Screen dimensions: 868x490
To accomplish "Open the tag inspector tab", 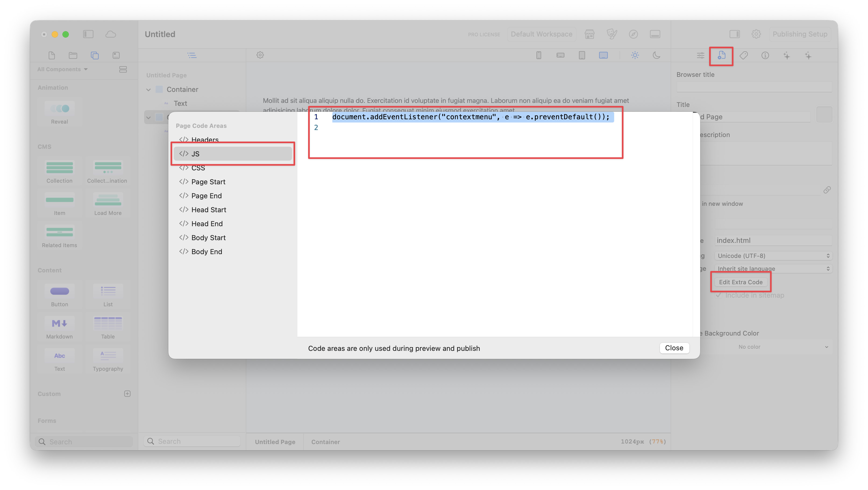I will (744, 56).
